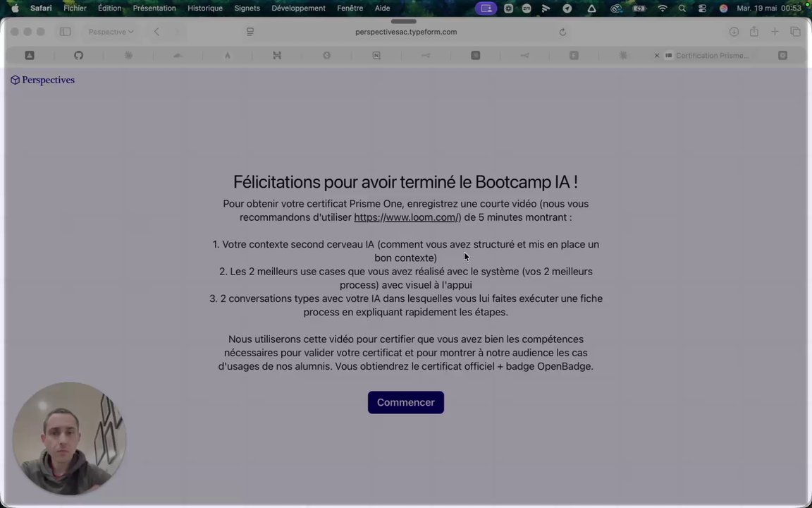This screenshot has height=508, width=812.
Task: Click the Wi-Fi status icon
Action: coord(663,8)
